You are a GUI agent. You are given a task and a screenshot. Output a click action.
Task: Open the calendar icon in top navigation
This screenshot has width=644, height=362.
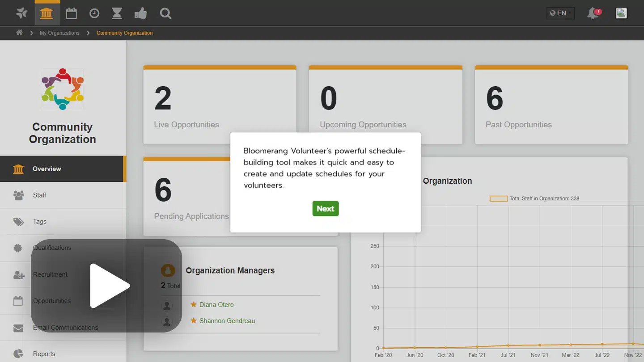pyautogui.click(x=72, y=13)
